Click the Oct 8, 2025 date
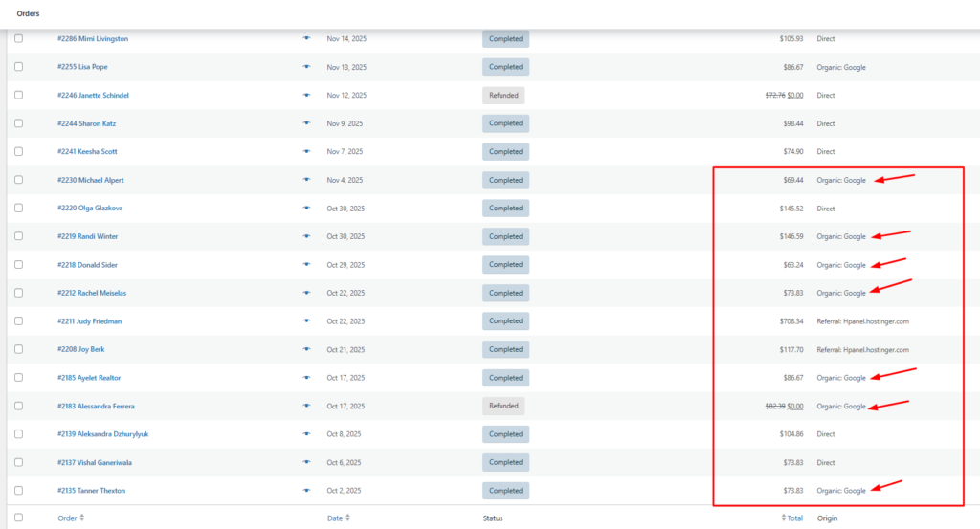This screenshot has height=529, width=980. pyautogui.click(x=344, y=434)
